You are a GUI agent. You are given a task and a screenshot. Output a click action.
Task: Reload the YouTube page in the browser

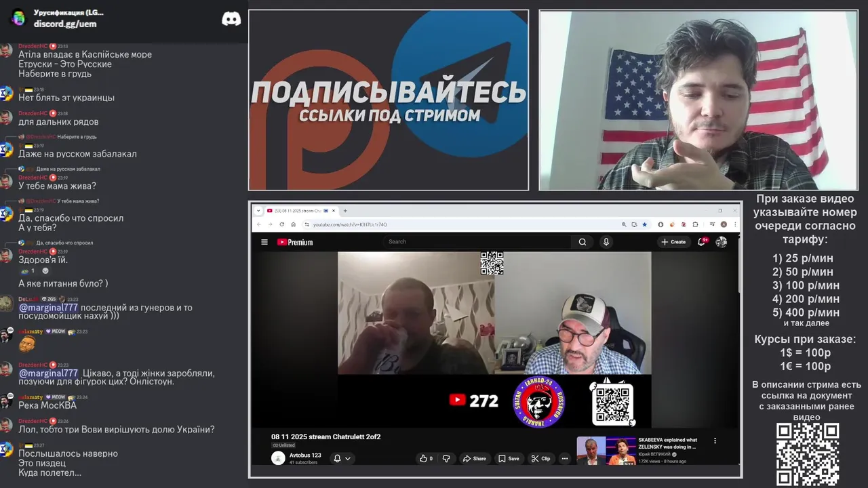pyautogui.click(x=282, y=224)
